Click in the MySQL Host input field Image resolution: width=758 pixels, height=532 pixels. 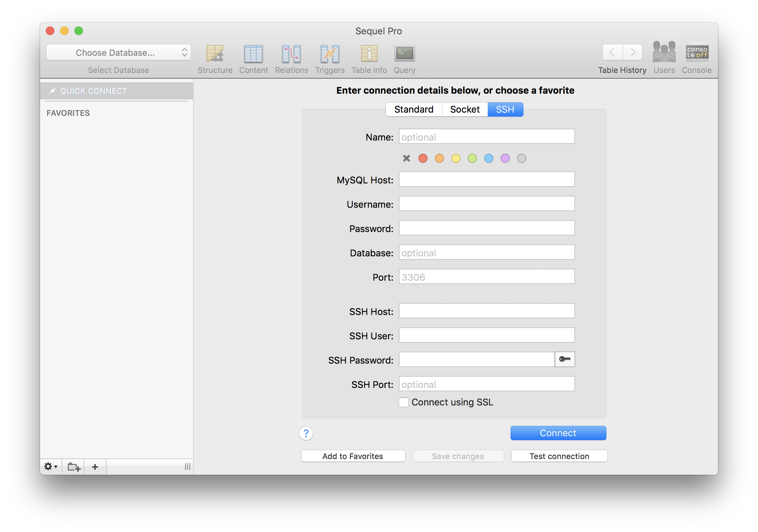coord(487,179)
